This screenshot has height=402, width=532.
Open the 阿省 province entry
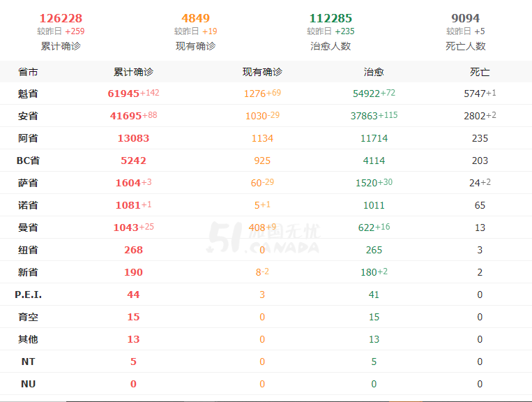tap(28, 138)
